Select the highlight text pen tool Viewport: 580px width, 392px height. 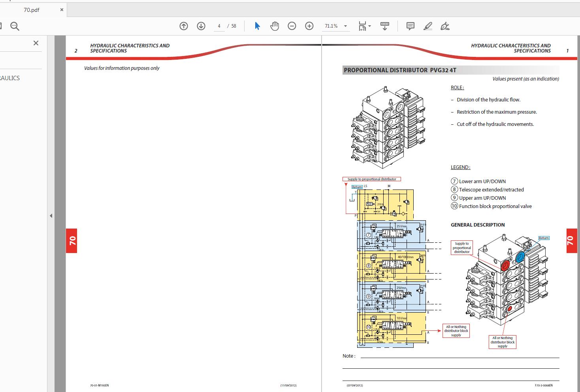click(428, 26)
